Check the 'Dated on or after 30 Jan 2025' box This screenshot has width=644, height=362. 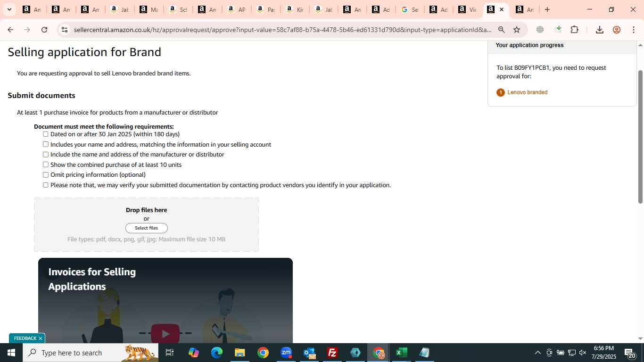tap(46, 134)
